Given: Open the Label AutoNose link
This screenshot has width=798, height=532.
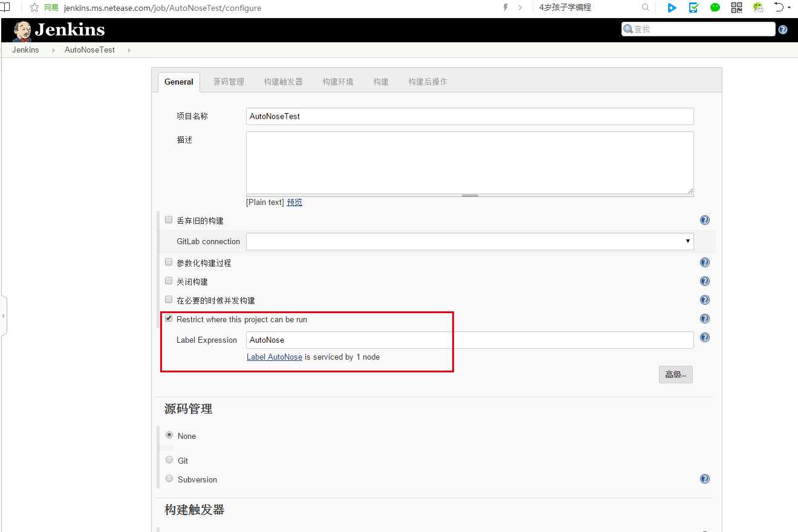Looking at the screenshot, I should click(x=274, y=357).
